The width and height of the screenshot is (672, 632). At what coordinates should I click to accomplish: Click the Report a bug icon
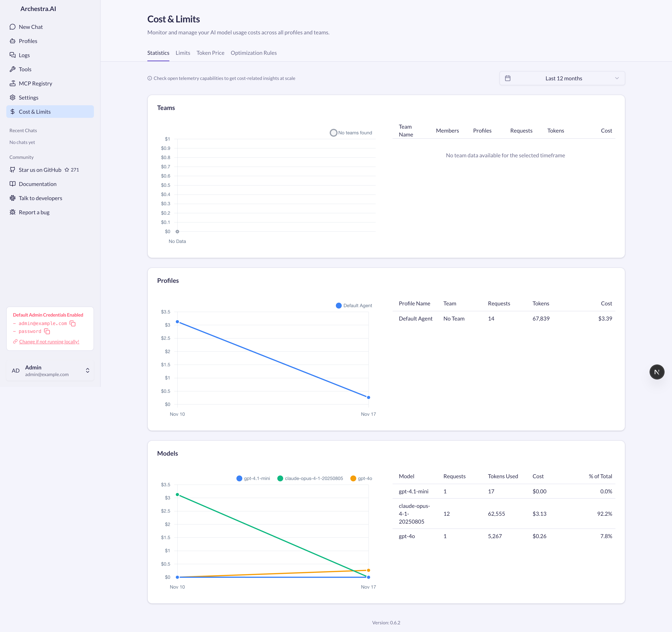[13, 212]
